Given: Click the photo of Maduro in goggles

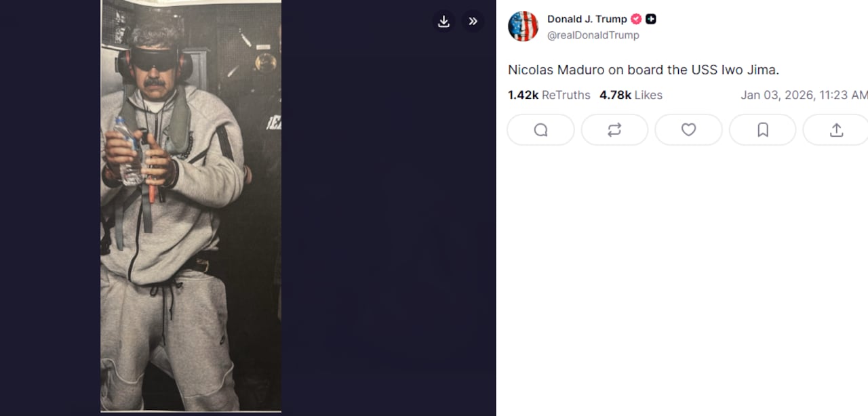Looking at the screenshot, I should click(190, 203).
